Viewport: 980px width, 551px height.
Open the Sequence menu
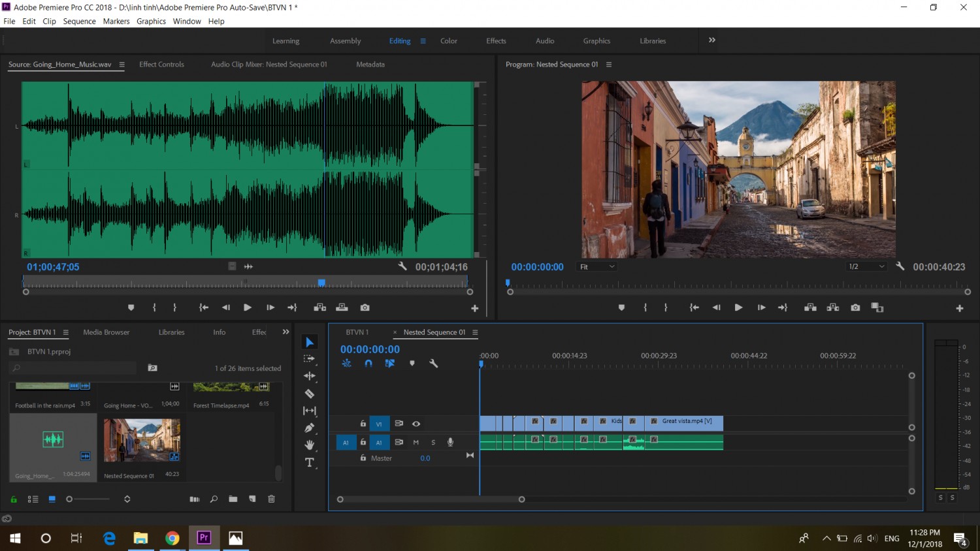pyautogui.click(x=79, y=22)
